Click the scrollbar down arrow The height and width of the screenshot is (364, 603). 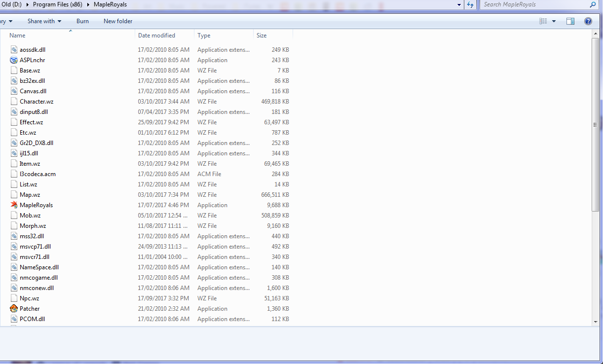pyautogui.click(x=596, y=321)
